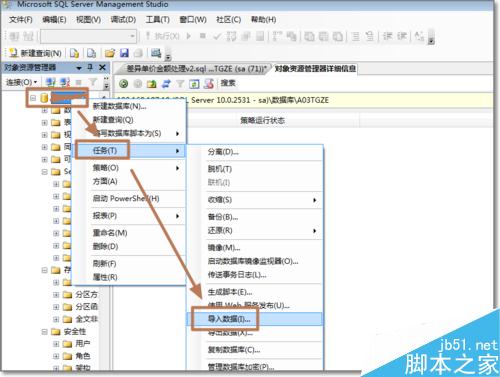The width and height of the screenshot is (500, 377).
Task: Toggle auto-hide pin on 对象资源管理器 panel
Action: click(x=90, y=68)
